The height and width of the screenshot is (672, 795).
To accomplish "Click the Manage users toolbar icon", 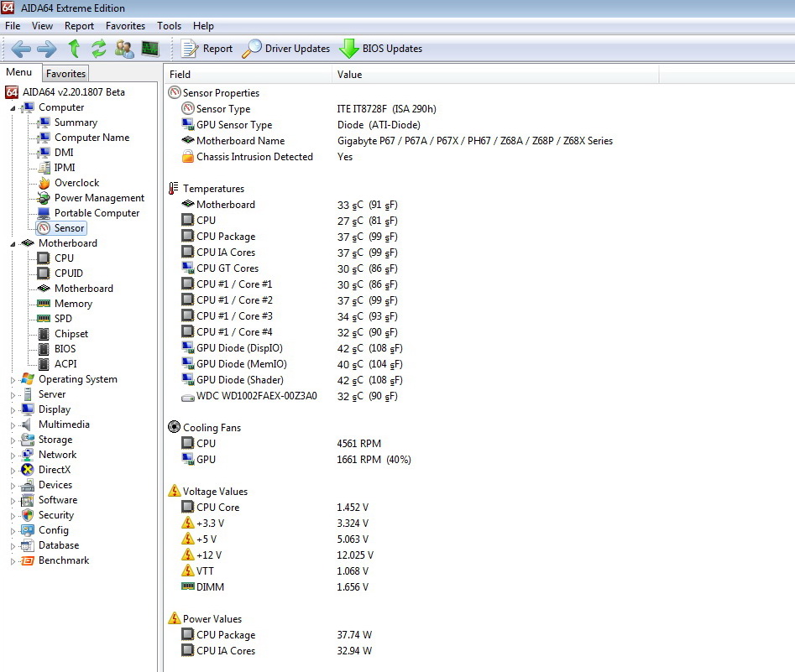I will coord(124,49).
